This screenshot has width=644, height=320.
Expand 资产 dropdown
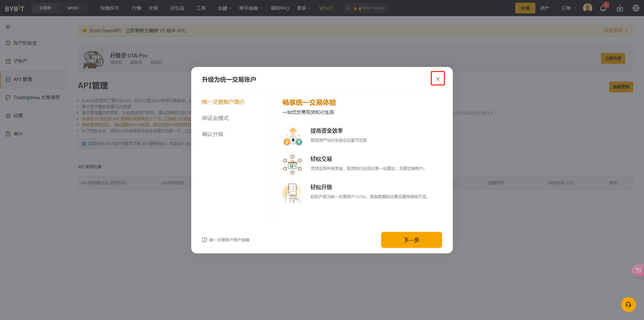[x=547, y=8]
